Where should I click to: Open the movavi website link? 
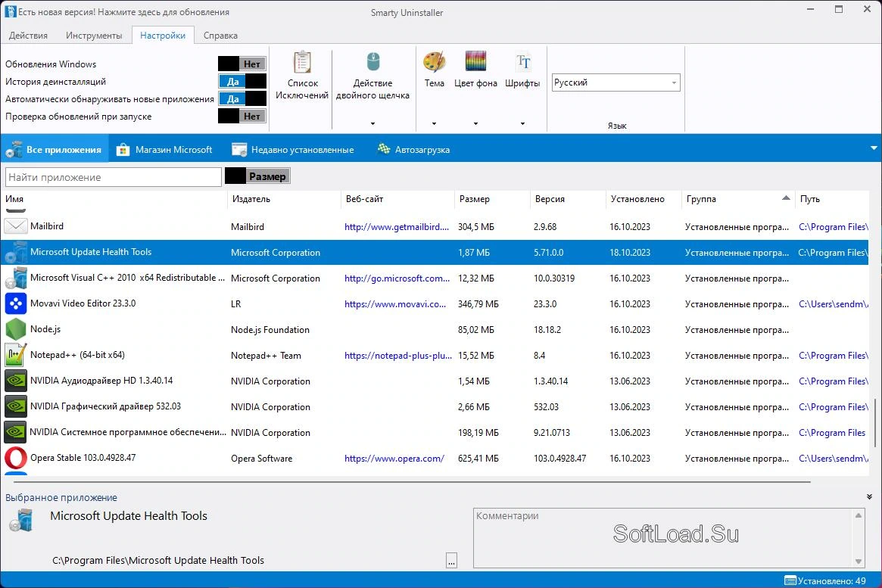pyautogui.click(x=395, y=304)
